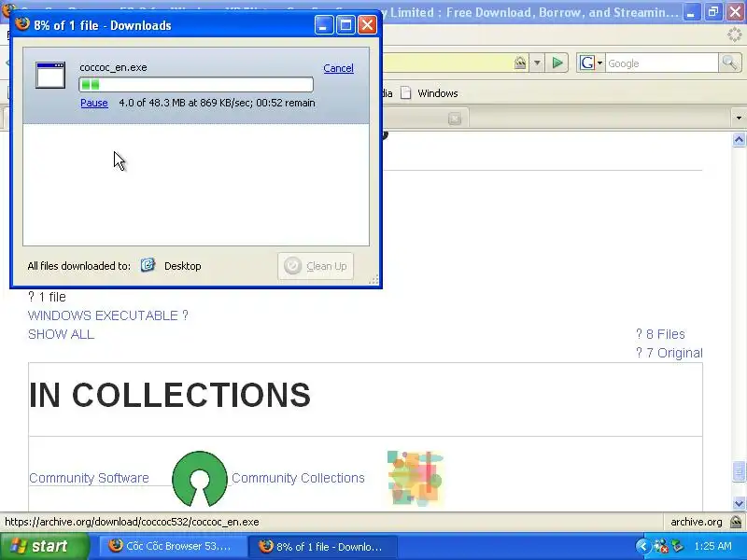Select the coccoc_en.exe file name
This screenshot has height=560, width=747.
(x=113, y=67)
